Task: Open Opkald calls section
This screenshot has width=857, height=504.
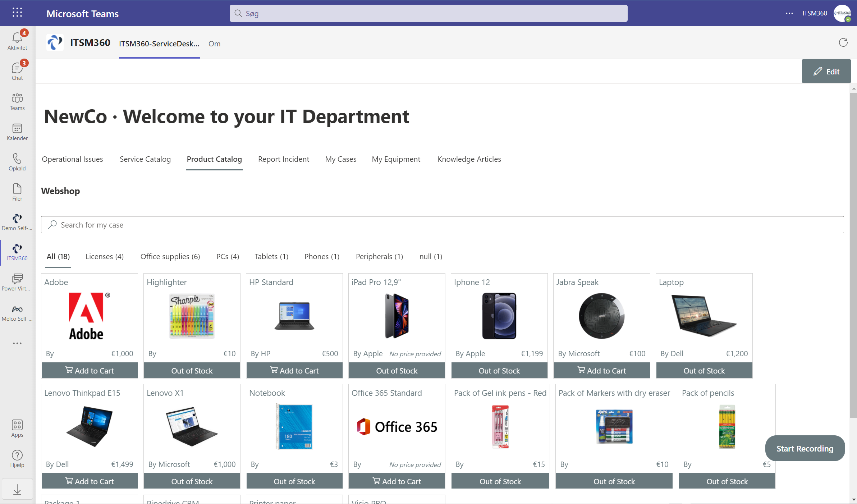Action: (x=17, y=162)
